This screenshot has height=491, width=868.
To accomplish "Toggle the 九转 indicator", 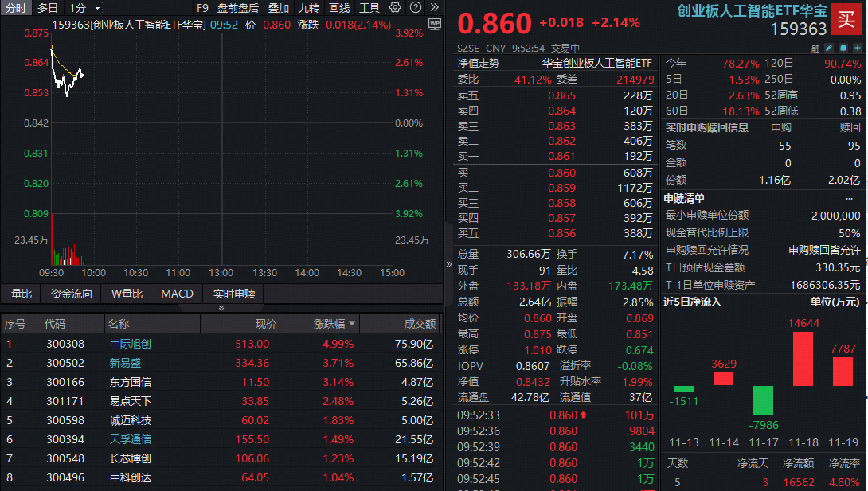I will 310,9.
